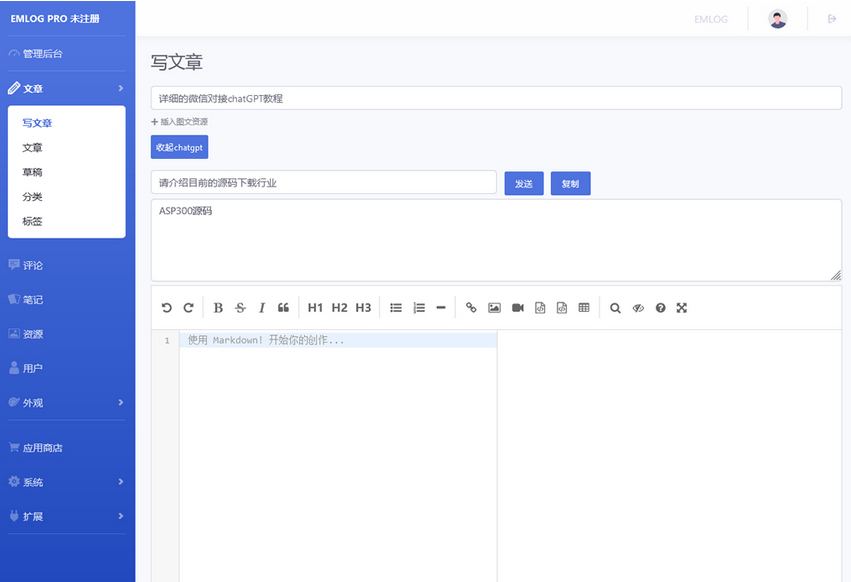The height and width of the screenshot is (582, 851).
Task: Click the chatgpt response textarea
Action: [496, 240]
